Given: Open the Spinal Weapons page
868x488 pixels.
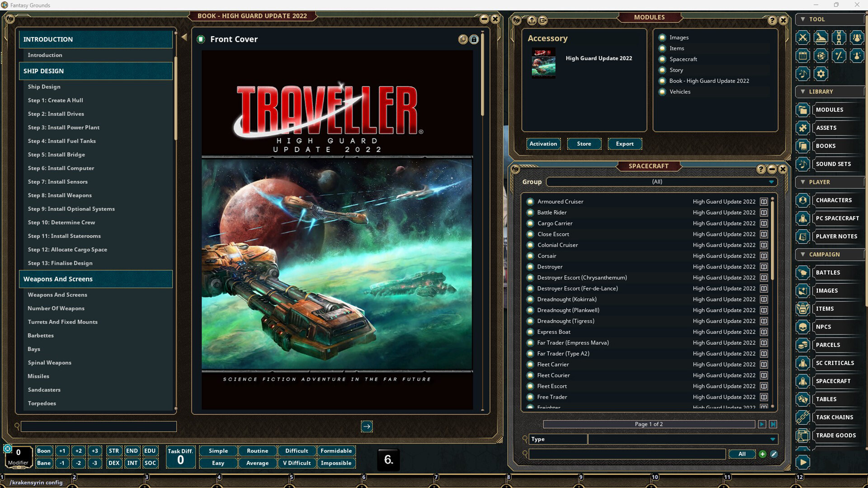Looking at the screenshot, I should coord(50,362).
